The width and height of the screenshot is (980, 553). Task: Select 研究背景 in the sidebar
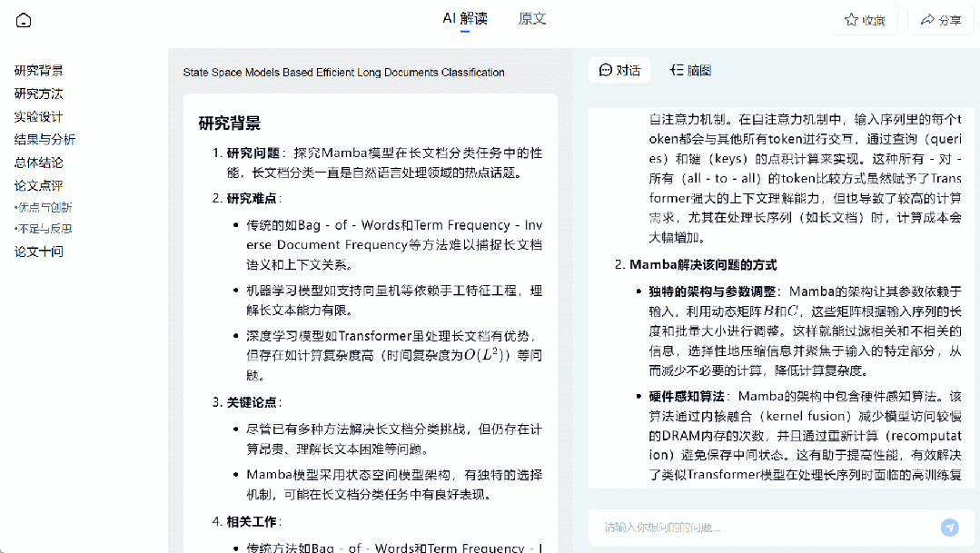point(38,70)
